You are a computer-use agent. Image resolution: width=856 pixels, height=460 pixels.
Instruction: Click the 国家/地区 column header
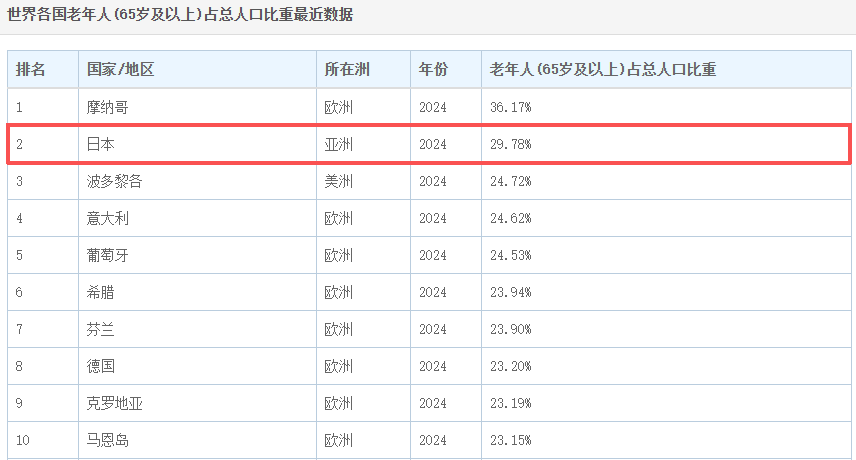[x=119, y=70]
